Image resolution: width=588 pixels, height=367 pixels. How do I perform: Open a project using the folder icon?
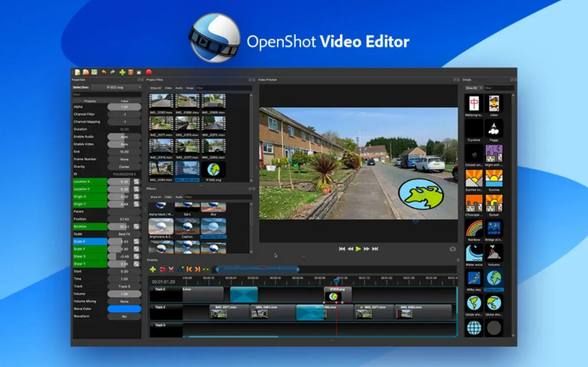click(x=86, y=72)
